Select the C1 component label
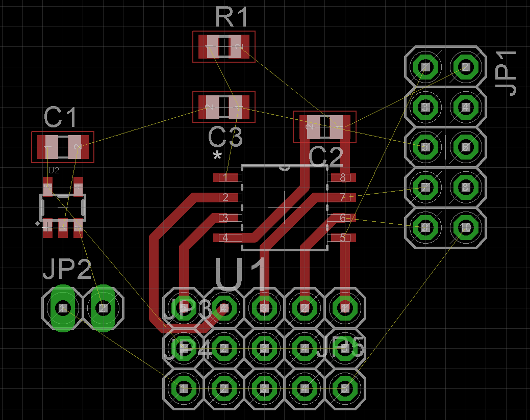Viewport: 530px width, 420px height. [x=60, y=117]
